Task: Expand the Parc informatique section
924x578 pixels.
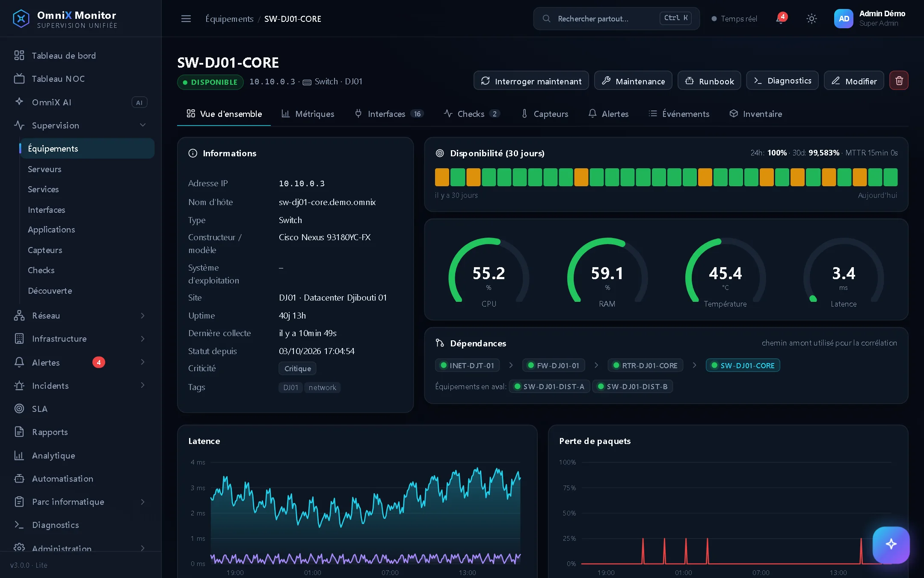Action: click(80, 502)
